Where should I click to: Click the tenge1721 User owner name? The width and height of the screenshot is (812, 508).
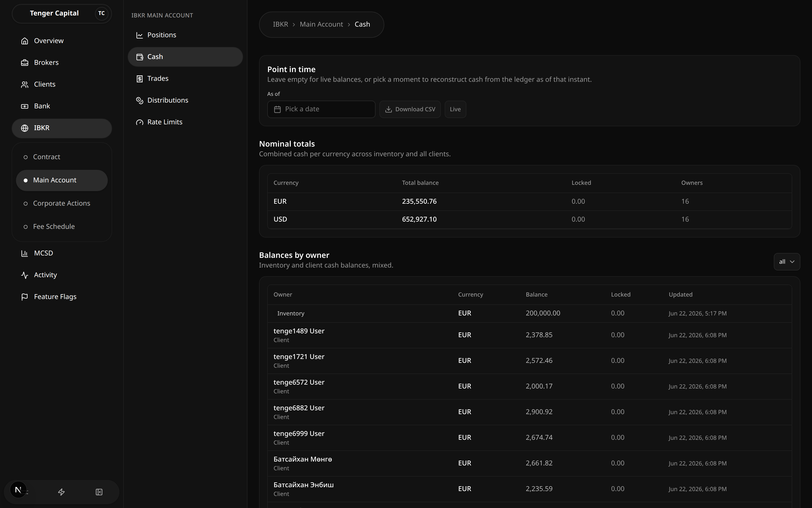point(299,357)
